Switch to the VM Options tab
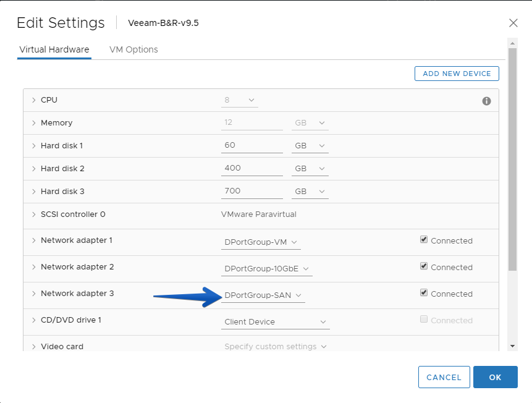Image resolution: width=532 pixels, height=403 pixels. (x=133, y=49)
